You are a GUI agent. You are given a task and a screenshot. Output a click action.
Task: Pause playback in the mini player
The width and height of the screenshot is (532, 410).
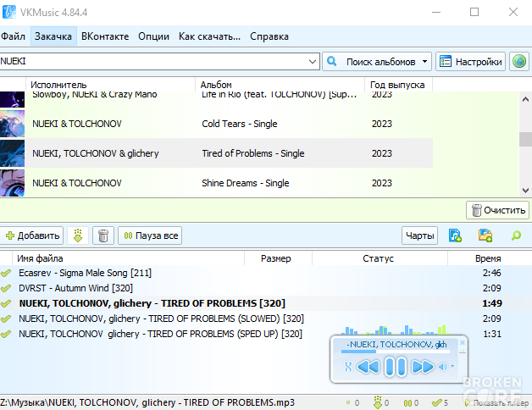coord(396,367)
